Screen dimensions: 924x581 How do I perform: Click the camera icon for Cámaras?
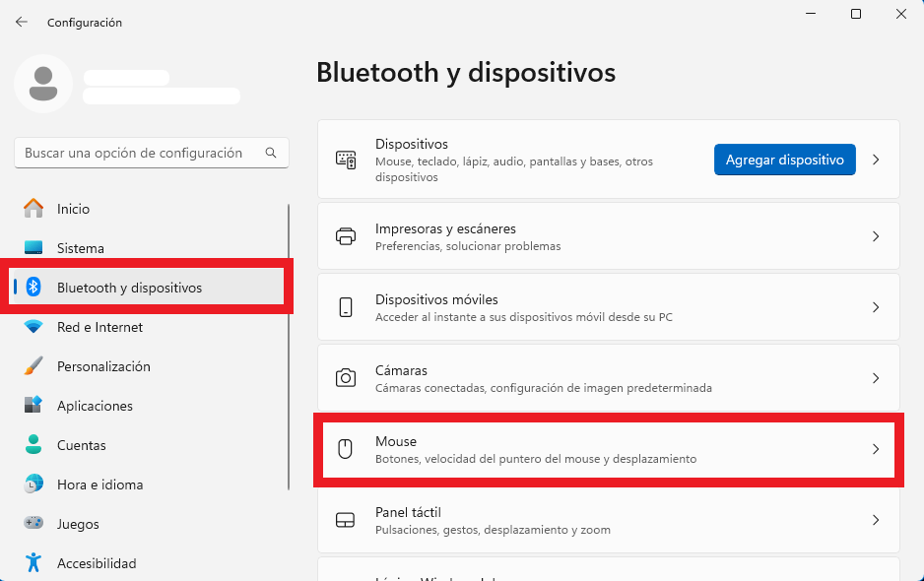tap(346, 378)
